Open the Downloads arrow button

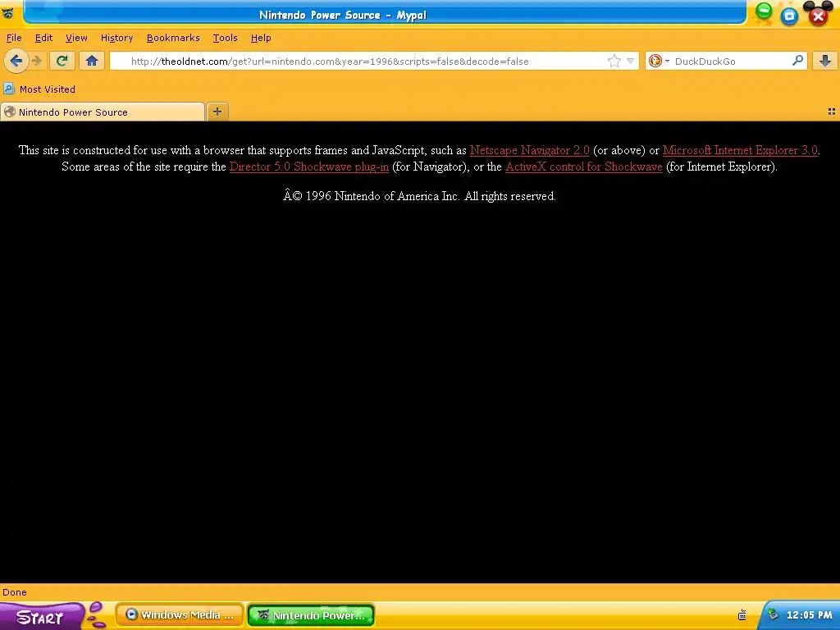click(825, 61)
